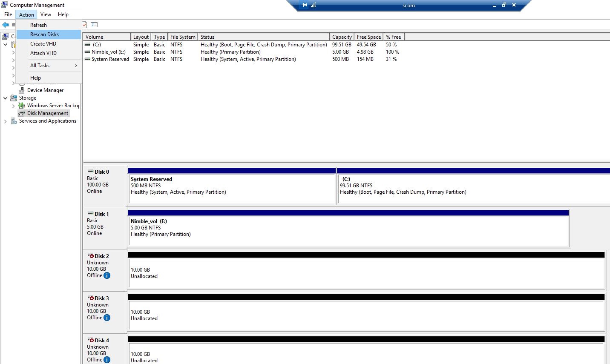The width and height of the screenshot is (610, 364).
Task: Sort by the Capacity column header
Action: [x=342, y=37]
